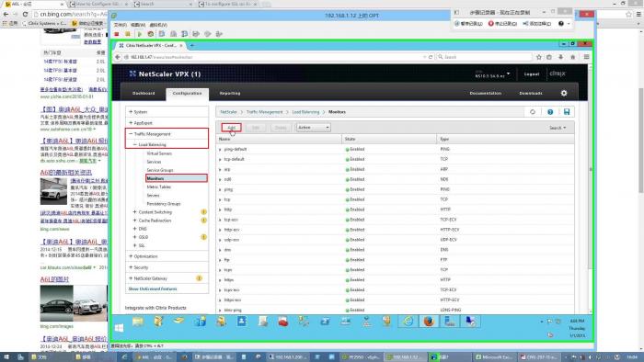Image resolution: width=644 pixels, height=362 pixels.
Task: Click the Internet Explorer icon in VM taskbar
Action: coord(408,322)
